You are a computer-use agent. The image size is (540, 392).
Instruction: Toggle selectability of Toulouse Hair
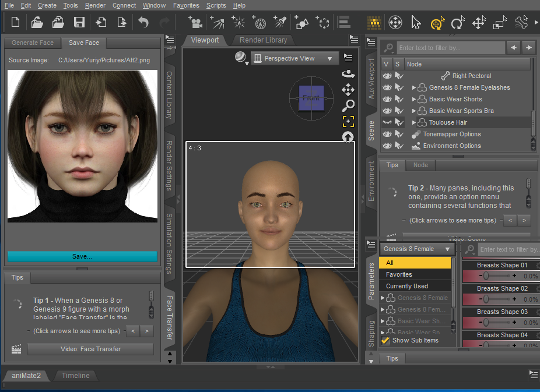tap(399, 122)
